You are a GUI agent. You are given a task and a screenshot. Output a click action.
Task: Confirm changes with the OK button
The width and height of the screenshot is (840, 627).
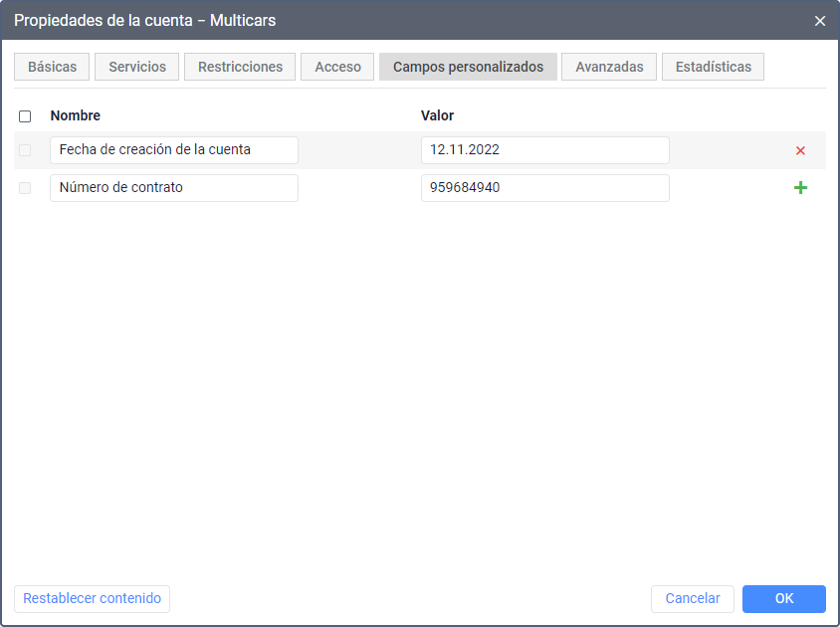[x=784, y=598]
